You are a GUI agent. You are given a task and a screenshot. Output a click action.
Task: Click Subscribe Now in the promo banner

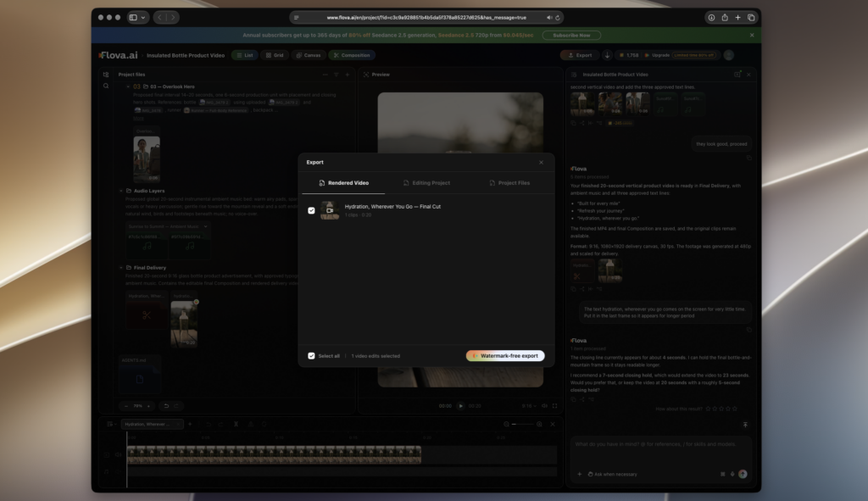pyautogui.click(x=571, y=36)
